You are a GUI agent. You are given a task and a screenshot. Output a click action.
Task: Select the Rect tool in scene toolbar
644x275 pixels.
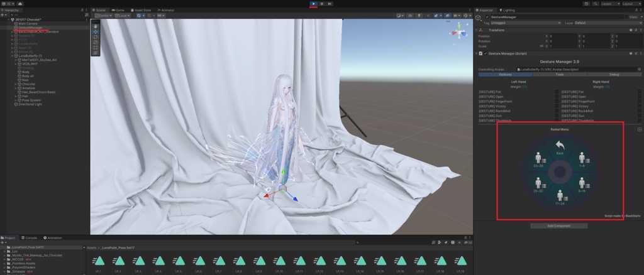click(x=96, y=48)
